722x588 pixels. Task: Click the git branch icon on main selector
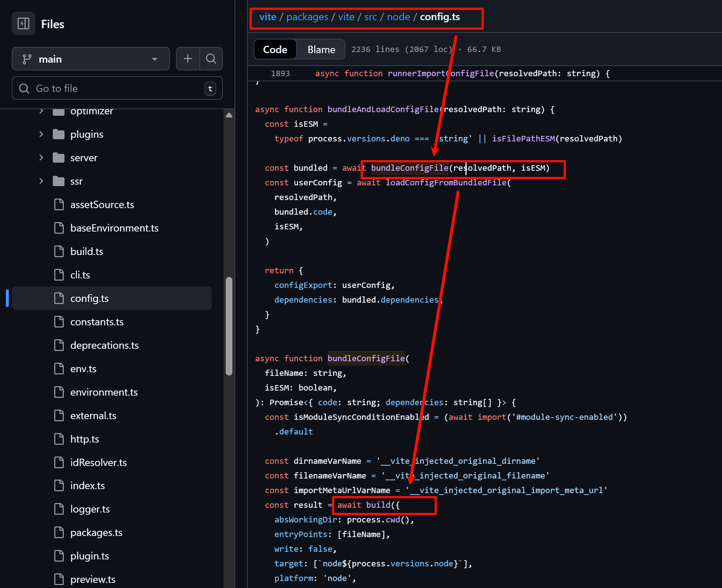[x=27, y=59]
